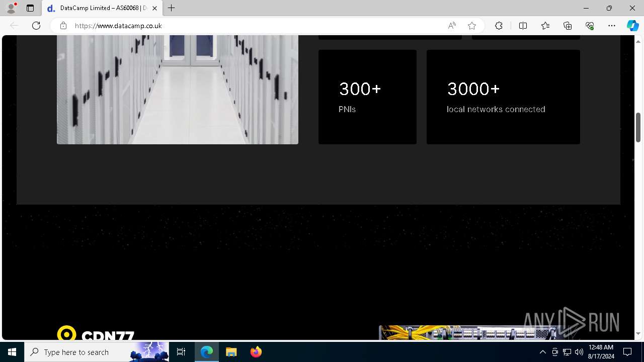The image size is (644, 362).
Task: Open the clock and date flyout
Action: tap(601, 352)
